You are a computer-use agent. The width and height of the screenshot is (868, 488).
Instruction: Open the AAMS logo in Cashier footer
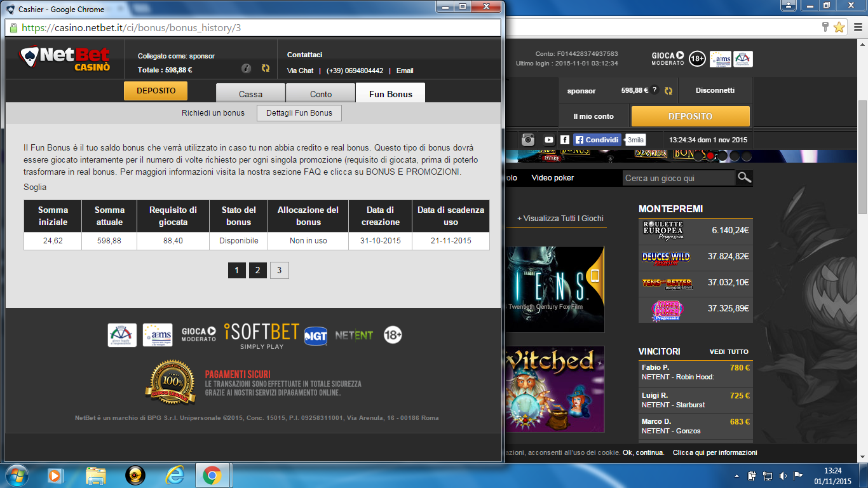click(x=158, y=335)
